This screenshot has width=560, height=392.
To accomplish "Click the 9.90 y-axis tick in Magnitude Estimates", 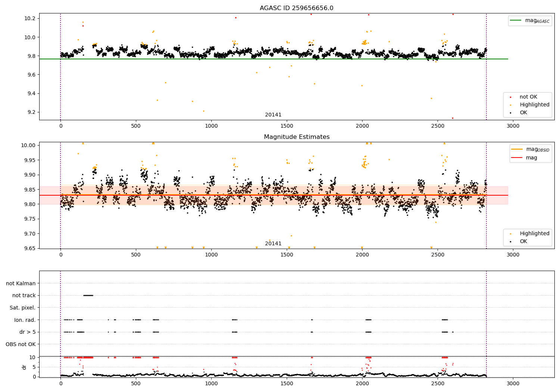I will click(30, 175).
